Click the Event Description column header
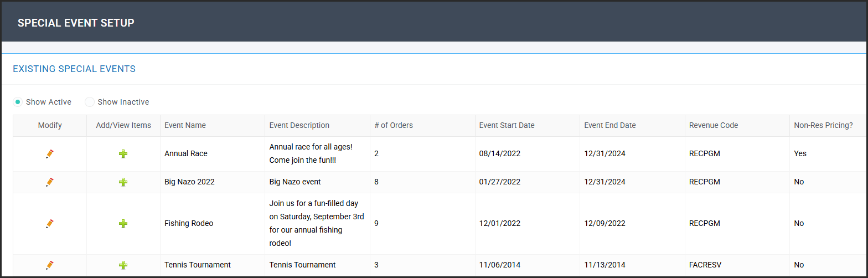Image resolution: width=868 pixels, height=278 pixels. [x=299, y=125]
